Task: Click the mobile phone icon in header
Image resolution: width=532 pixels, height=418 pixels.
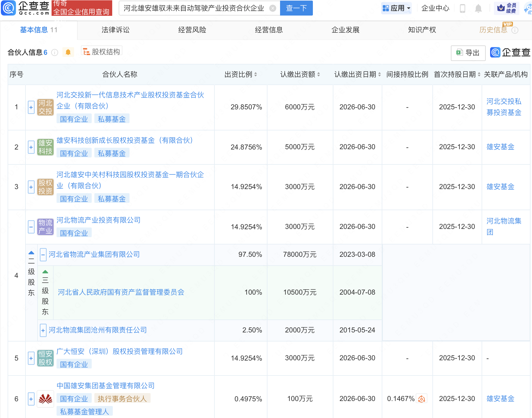Action: pos(463,8)
